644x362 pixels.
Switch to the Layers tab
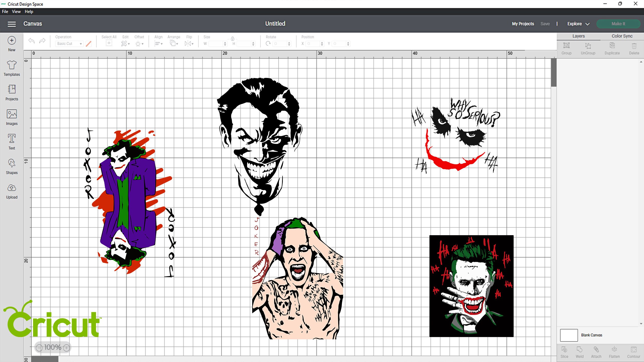579,36
